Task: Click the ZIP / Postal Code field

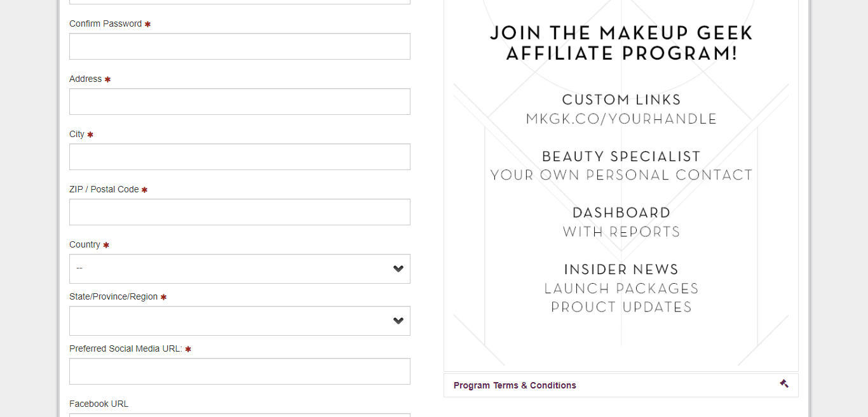Action: pos(240,212)
